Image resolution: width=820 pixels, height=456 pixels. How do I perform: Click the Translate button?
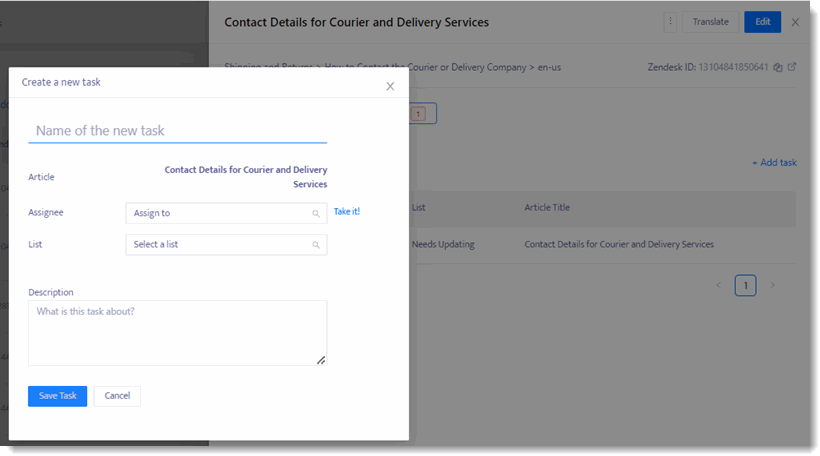tap(710, 22)
